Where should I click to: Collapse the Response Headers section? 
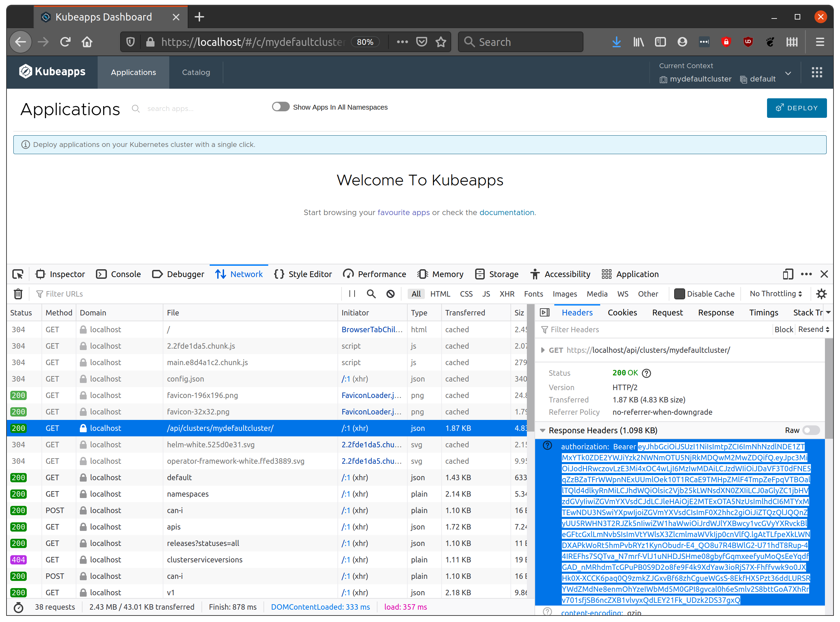click(x=543, y=430)
